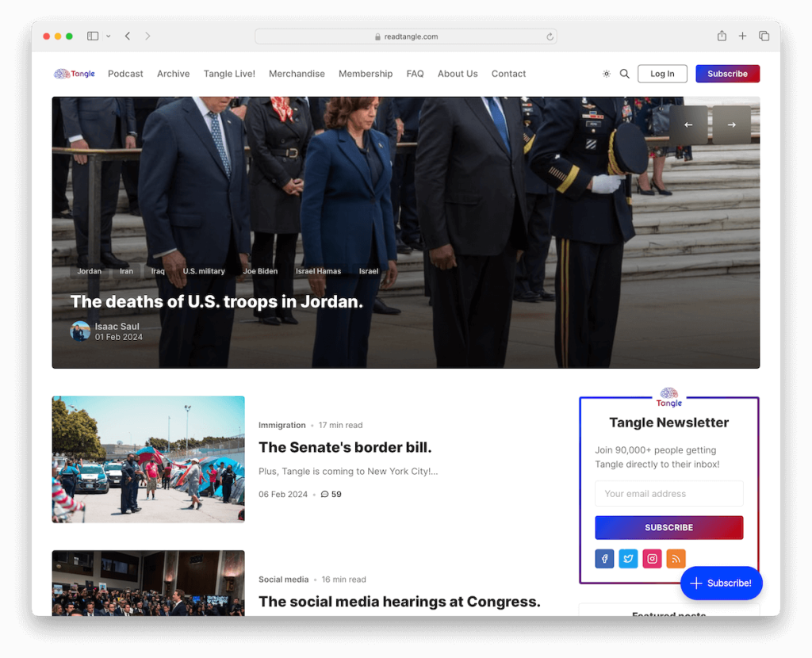812x658 pixels.
Task: Reload page with refresh icon
Action: click(550, 36)
